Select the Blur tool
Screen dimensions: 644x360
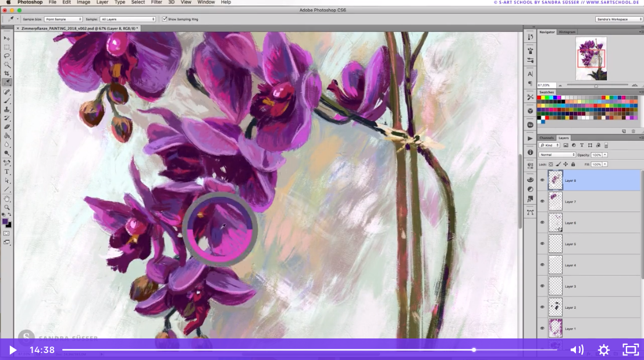[x=7, y=144]
